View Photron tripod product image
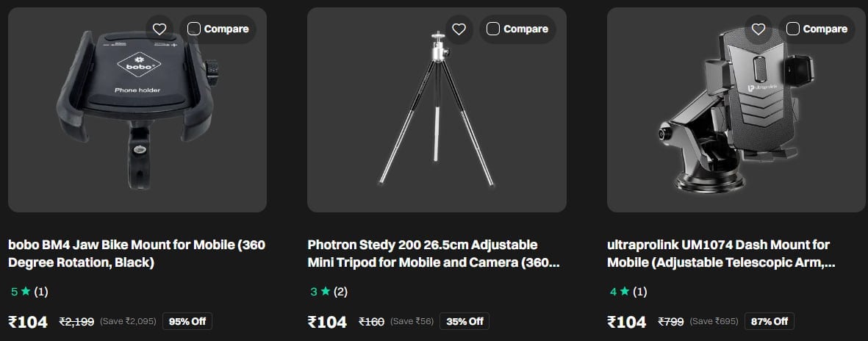 pyautogui.click(x=437, y=110)
